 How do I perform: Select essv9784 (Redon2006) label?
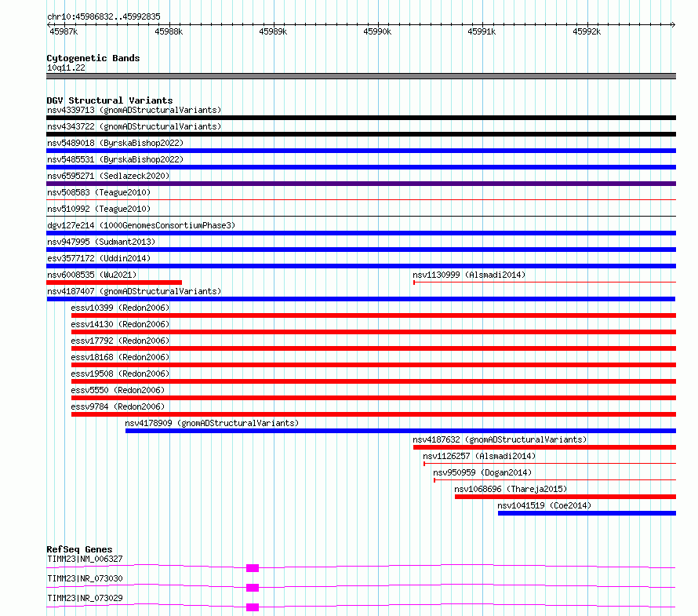(x=118, y=406)
